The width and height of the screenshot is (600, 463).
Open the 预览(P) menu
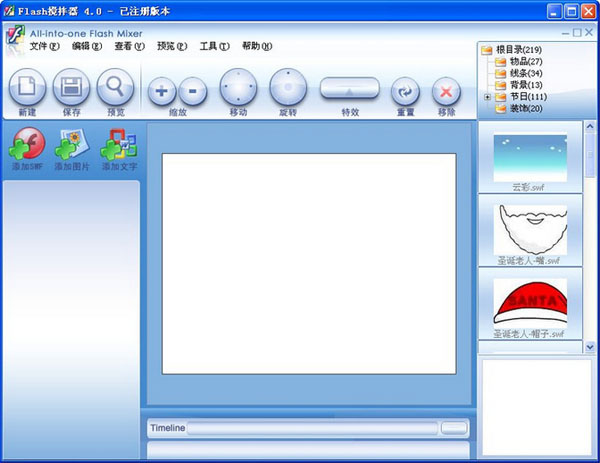coord(172,46)
